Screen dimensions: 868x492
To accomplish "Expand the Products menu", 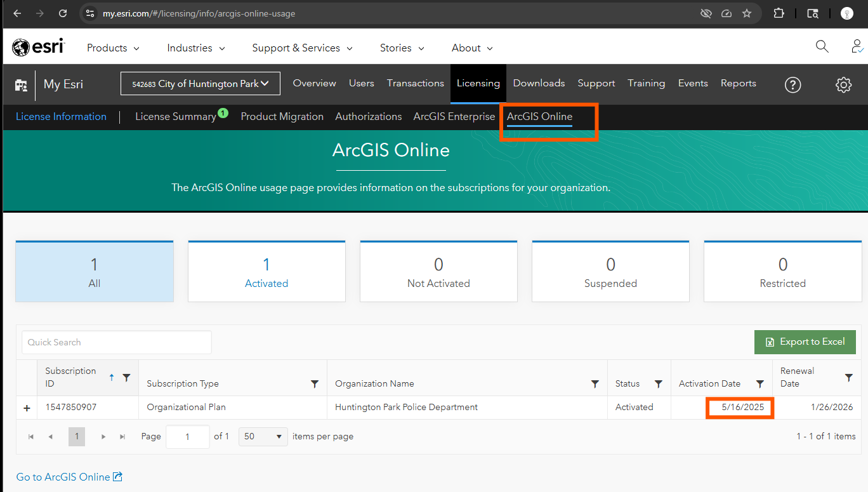I will (113, 48).
